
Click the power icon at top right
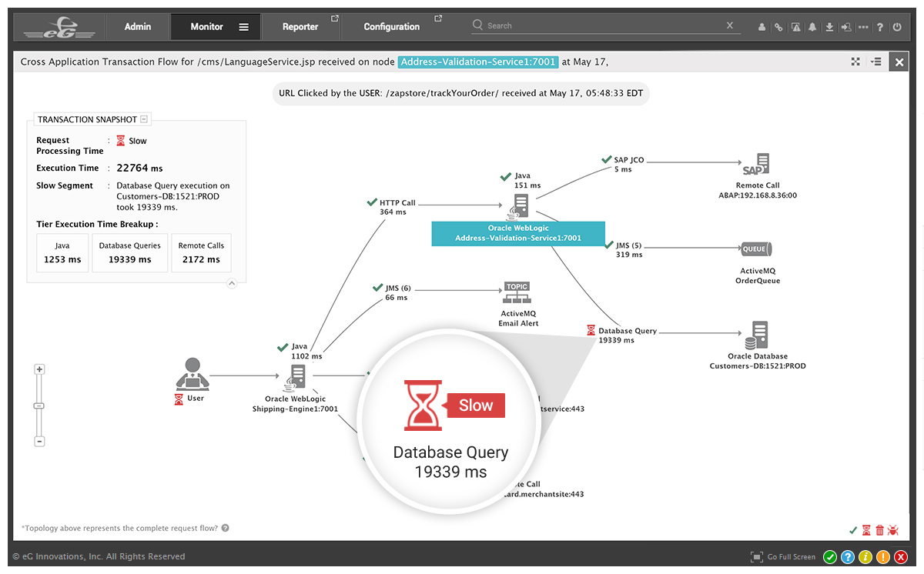[897, 27]
